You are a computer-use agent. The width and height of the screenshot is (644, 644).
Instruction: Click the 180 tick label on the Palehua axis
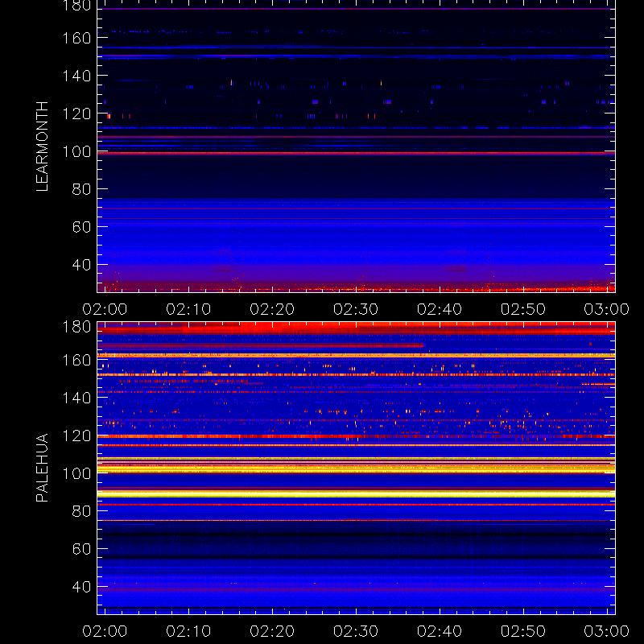(x=76, y=327)
